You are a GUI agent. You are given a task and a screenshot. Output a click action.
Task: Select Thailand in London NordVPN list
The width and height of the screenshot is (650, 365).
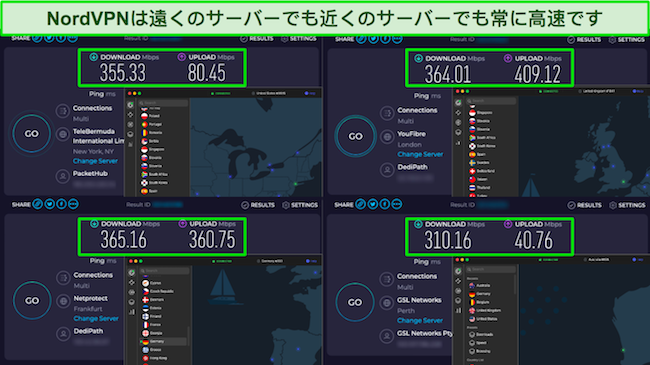point(480,187)
